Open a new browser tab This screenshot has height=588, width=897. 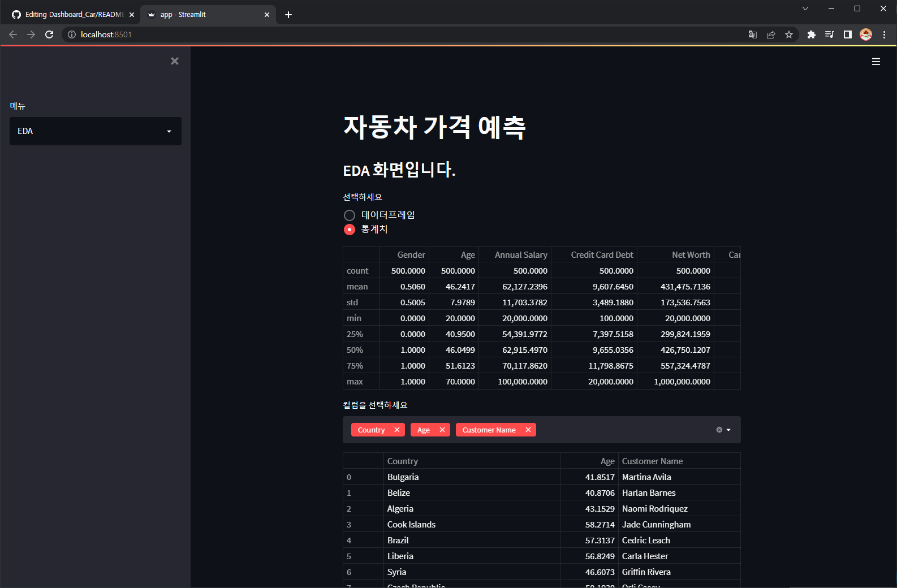click(x=288, y=15)
